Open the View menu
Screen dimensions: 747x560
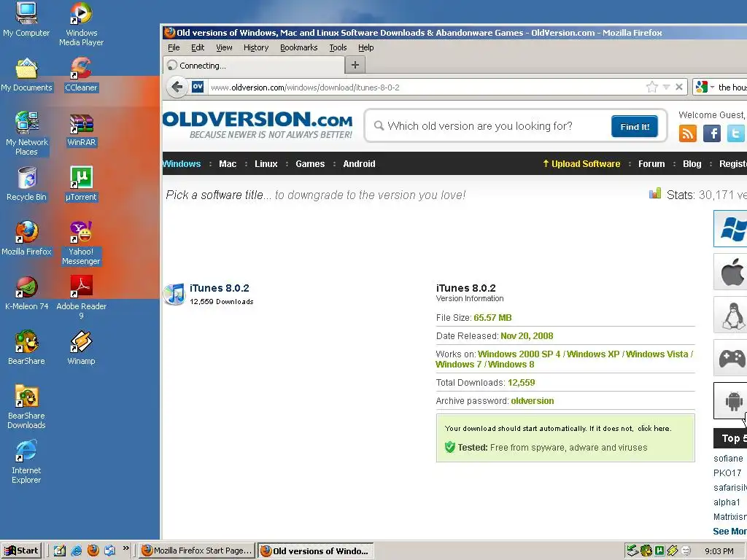[x=224, y=47]
